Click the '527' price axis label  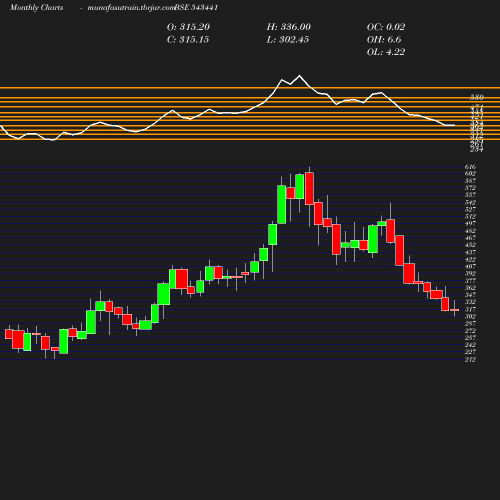click(470, 209)
